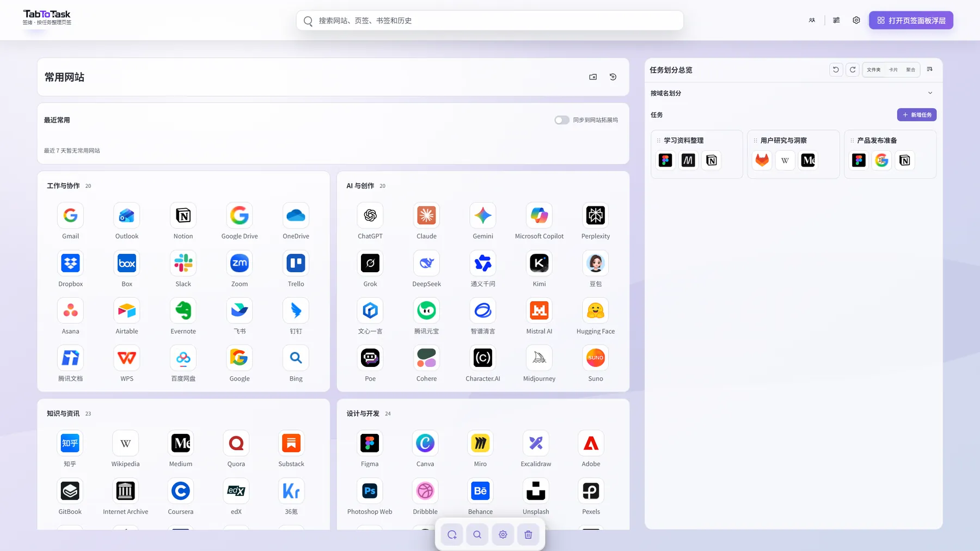
Task: Click the AI 与创作 category heading
Action: (x=360, y=186)
